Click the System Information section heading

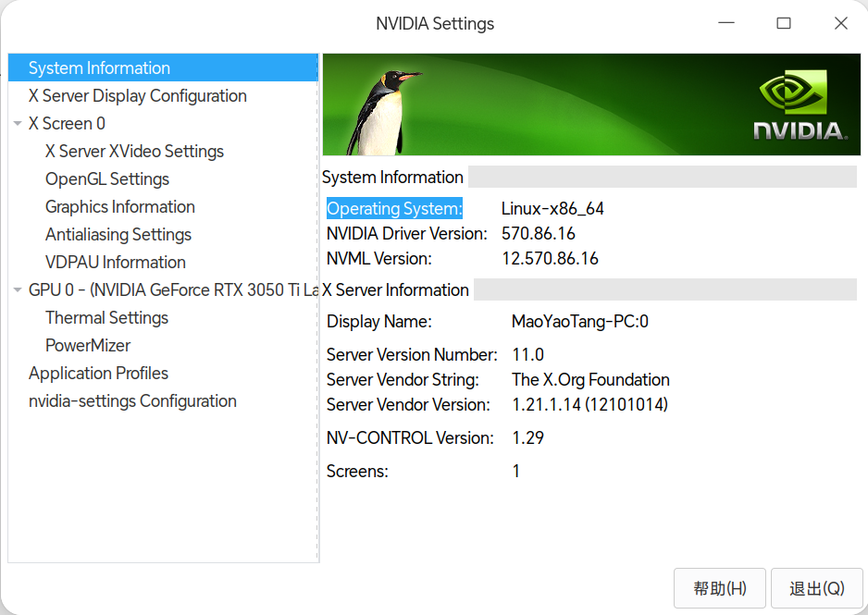pos(392,177)
